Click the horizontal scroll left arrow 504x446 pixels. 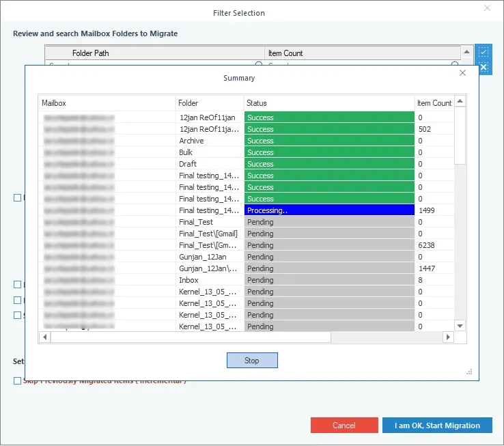coord(44,337)
